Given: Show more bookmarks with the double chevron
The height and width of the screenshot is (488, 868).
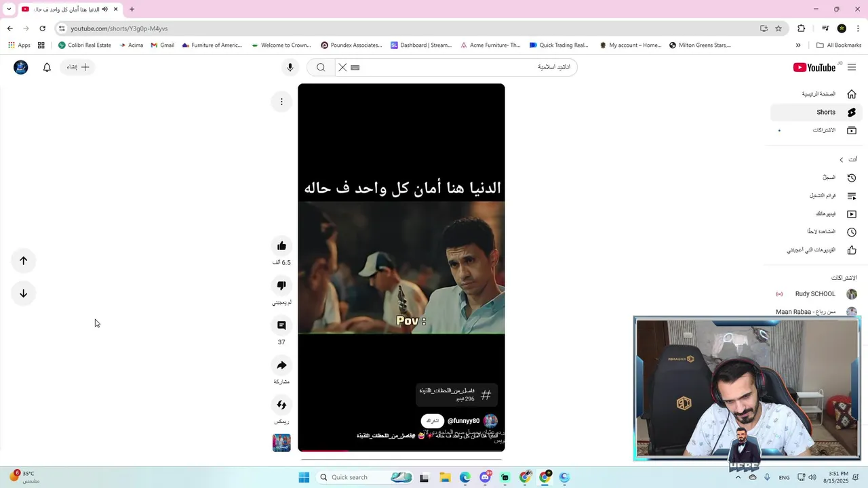Looking at the screenshot, I should 798,45.
